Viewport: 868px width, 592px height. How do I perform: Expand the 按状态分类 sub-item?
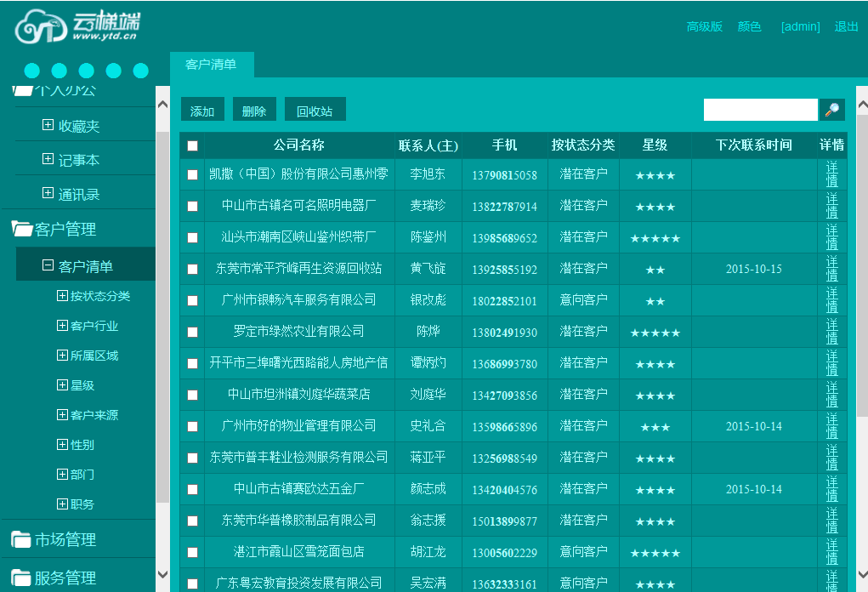62,296
